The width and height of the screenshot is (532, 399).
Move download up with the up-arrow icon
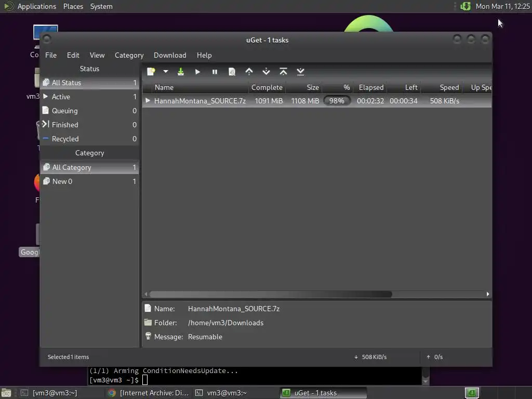(x=249, y=72)
